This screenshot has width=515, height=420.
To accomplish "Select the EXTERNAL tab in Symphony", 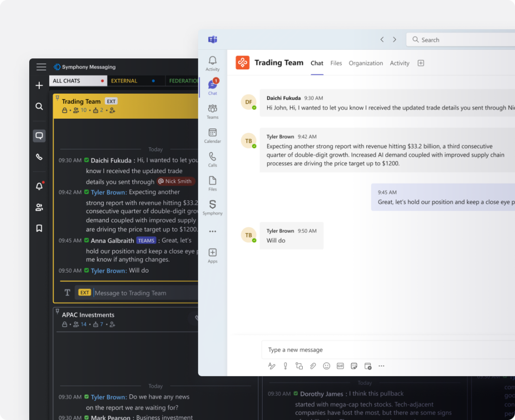I will point(124,81).
